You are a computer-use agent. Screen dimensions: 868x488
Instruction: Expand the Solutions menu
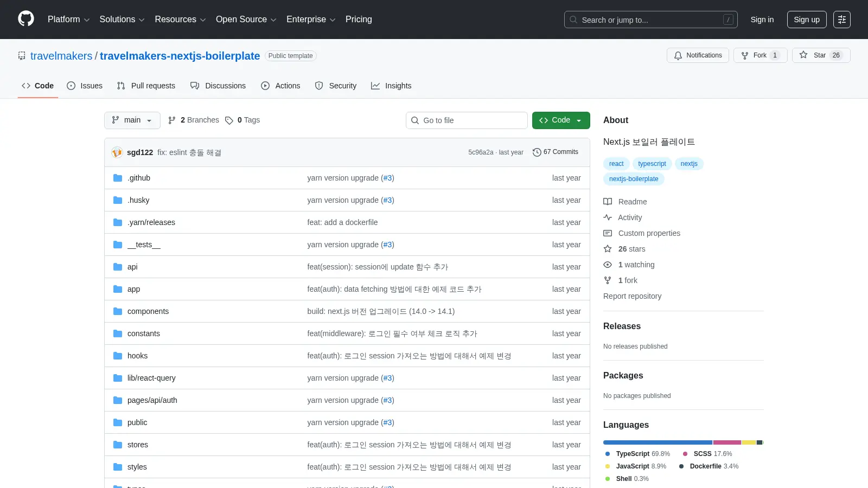(122, 20)
